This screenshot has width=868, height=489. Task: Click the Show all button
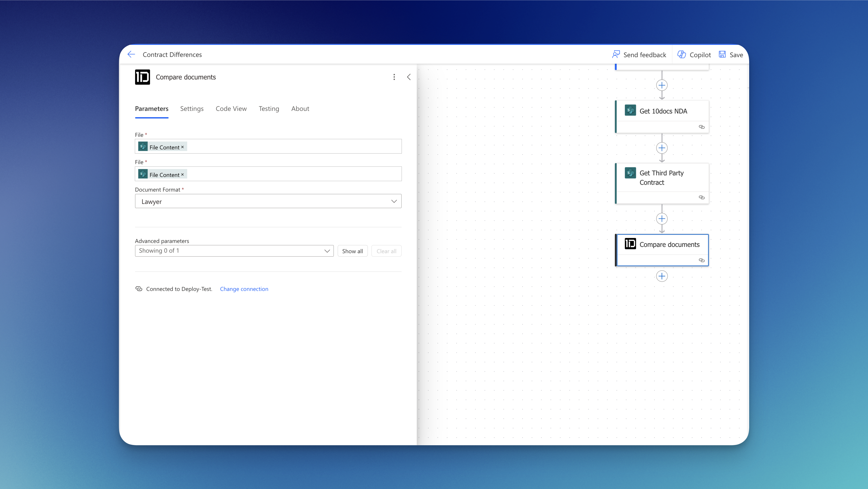pos(352,251)
